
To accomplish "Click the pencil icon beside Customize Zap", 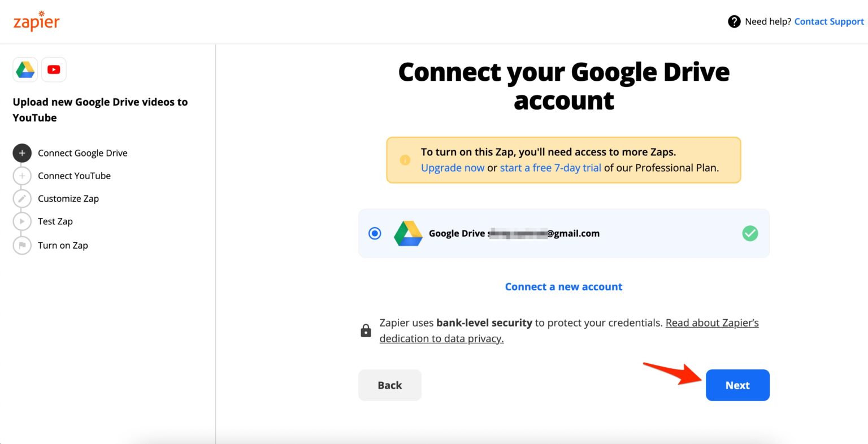I will [x=21, y=198].
